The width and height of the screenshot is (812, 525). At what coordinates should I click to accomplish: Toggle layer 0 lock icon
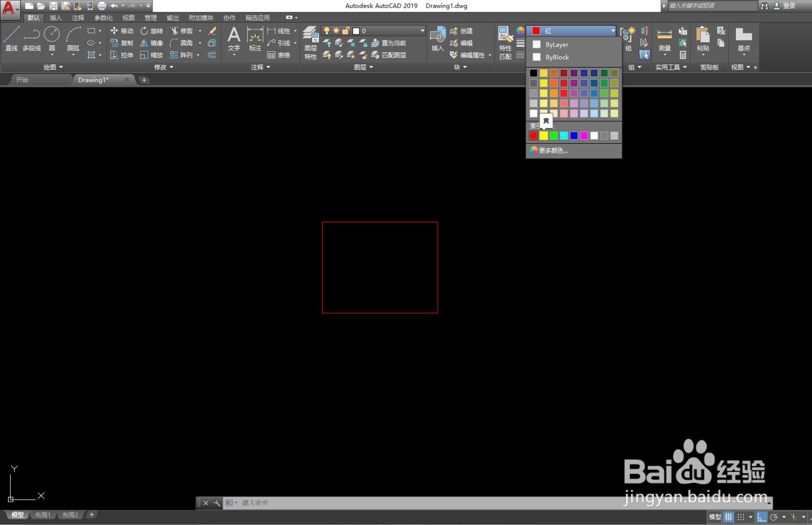coord(346,31)
